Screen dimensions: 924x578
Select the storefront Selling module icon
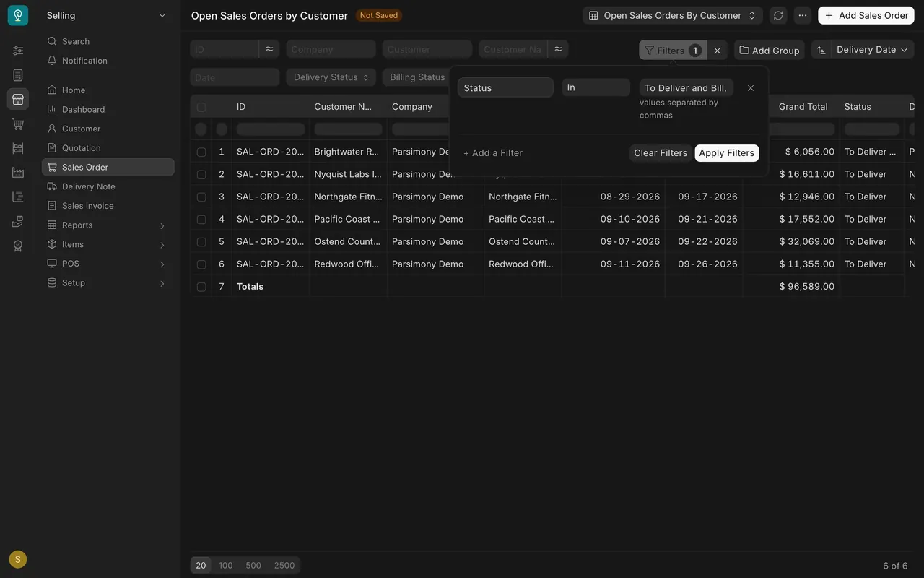click(x=18, y=99)
